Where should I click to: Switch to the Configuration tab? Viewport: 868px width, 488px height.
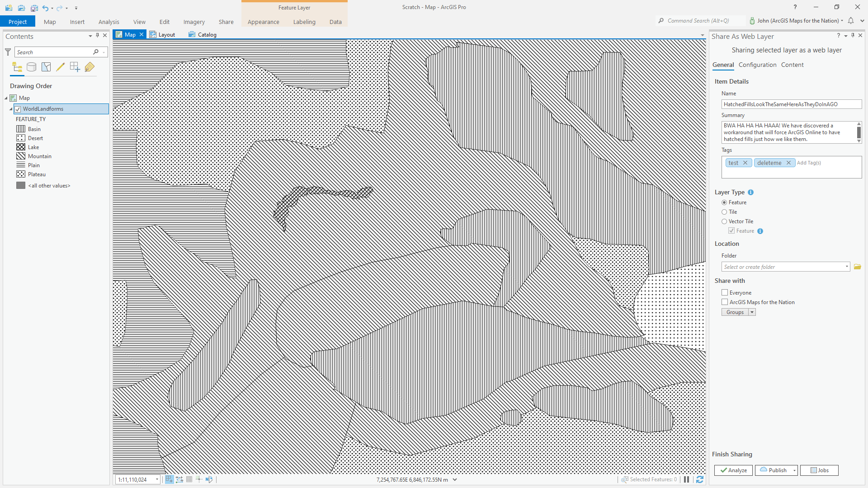point(757,65)
